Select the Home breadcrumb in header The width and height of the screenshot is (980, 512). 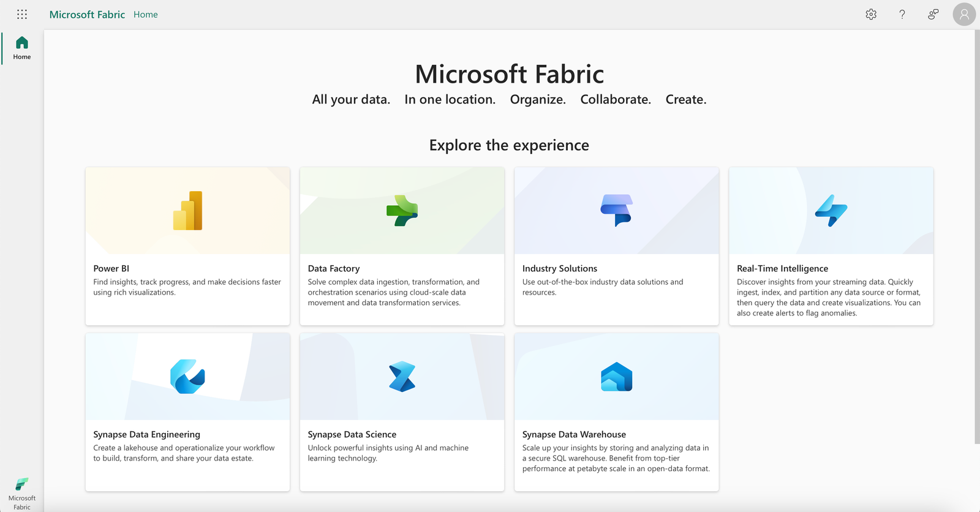coord(146,14)
